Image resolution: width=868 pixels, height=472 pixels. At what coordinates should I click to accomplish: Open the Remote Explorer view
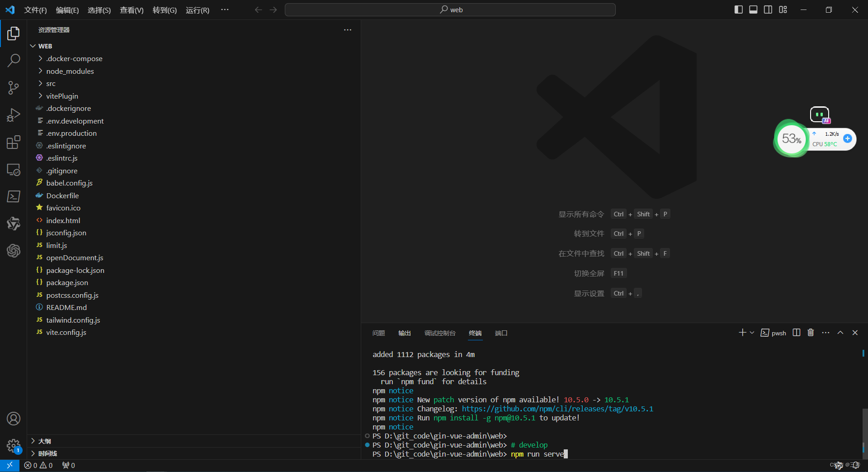pyautogui.click(x=14, y=170)
